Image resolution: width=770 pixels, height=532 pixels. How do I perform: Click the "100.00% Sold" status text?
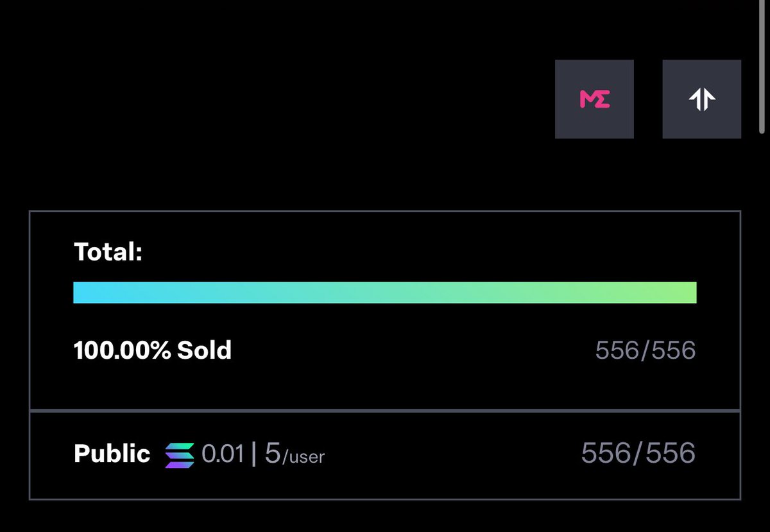coord(153,350)
